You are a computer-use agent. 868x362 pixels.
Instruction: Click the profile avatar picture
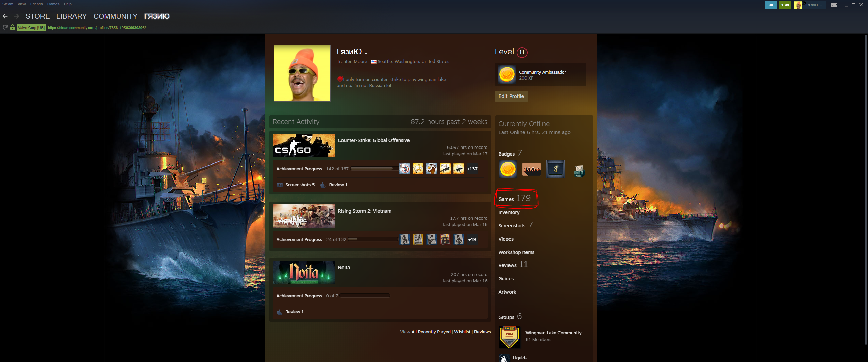pyautogui.click(x=302, y=73)
